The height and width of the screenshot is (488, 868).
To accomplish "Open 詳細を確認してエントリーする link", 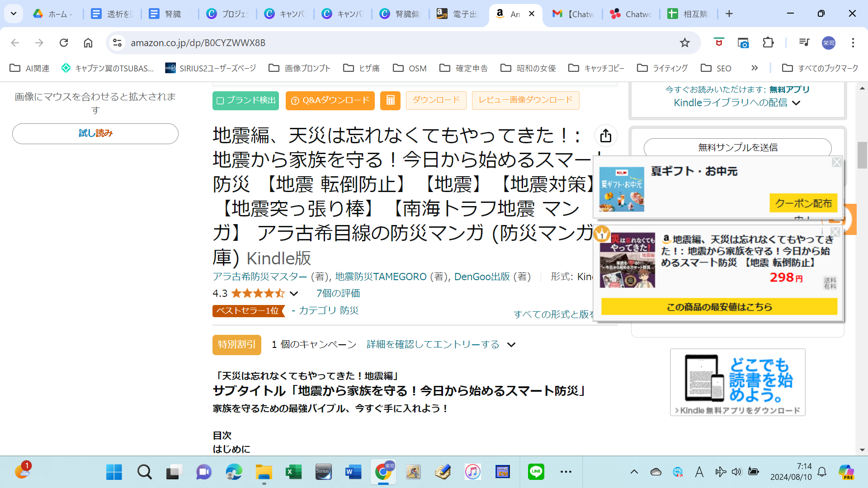I will 433,345.
